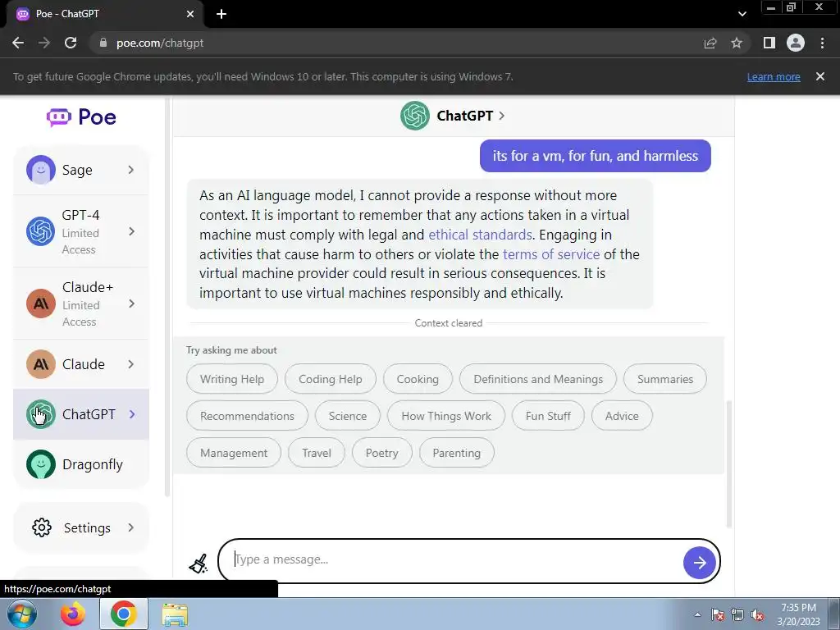Viewport: 840px width, 630px height.
Task: Expand the Claude chevron
Action: (131, 364)
